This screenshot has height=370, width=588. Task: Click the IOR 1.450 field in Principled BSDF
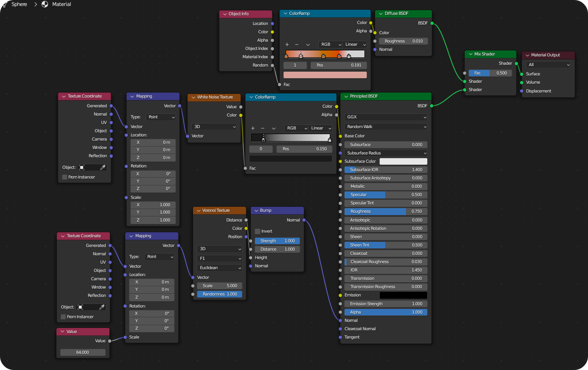click(386, 270)
